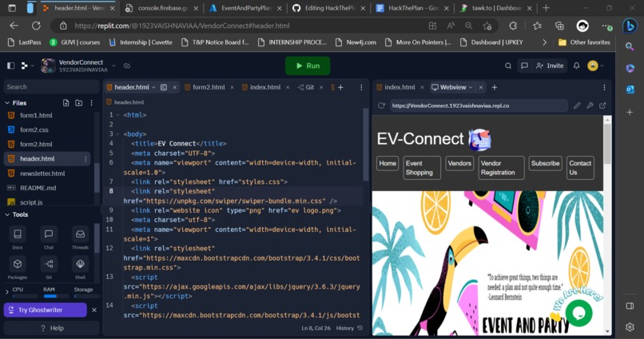Close the header.html editor tab
This screenshot has height=339, width=644.
tap(174, 87)
